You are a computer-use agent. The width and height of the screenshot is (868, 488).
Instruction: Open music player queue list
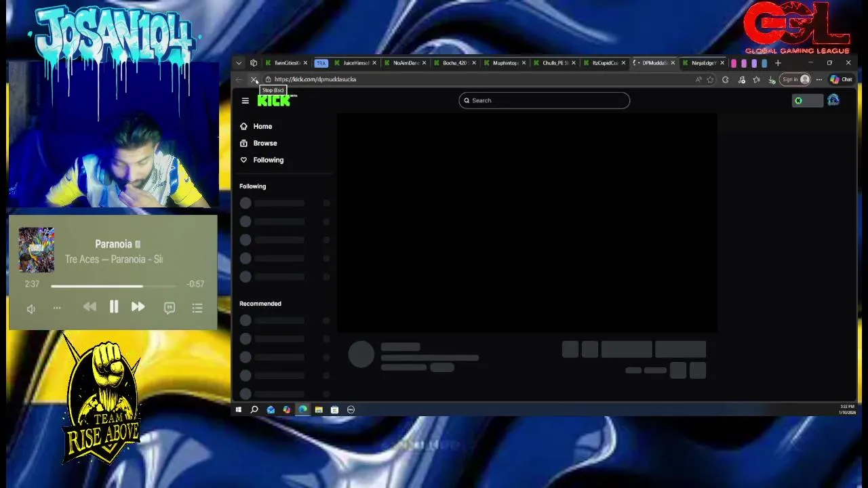click(x=197, y=308)
